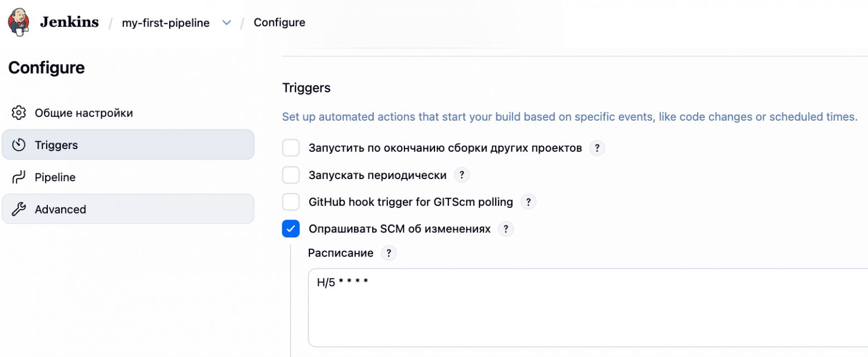The height and width of the screenshot is (357, 868).
Task: Click the gear icon for Общие настройки
Action: [19, 113]
